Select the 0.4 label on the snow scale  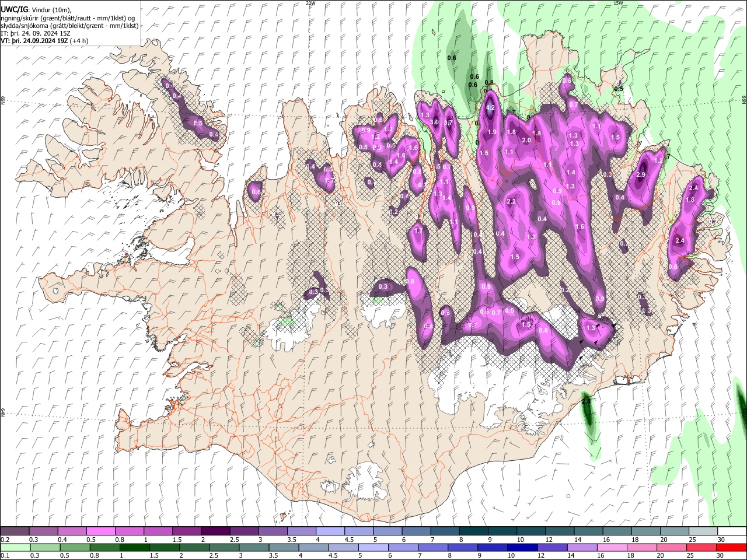tap(62, 540)
